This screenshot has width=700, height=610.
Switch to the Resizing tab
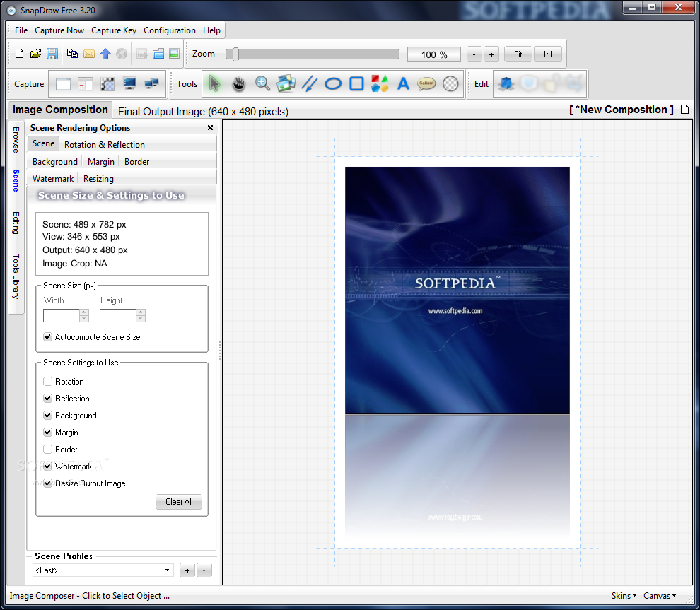pos(98,179)
